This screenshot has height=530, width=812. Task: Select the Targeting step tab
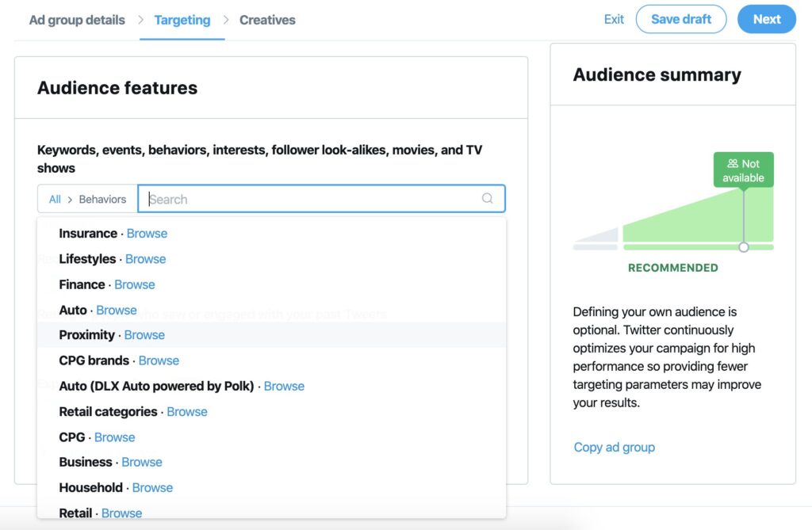[182, 20]
